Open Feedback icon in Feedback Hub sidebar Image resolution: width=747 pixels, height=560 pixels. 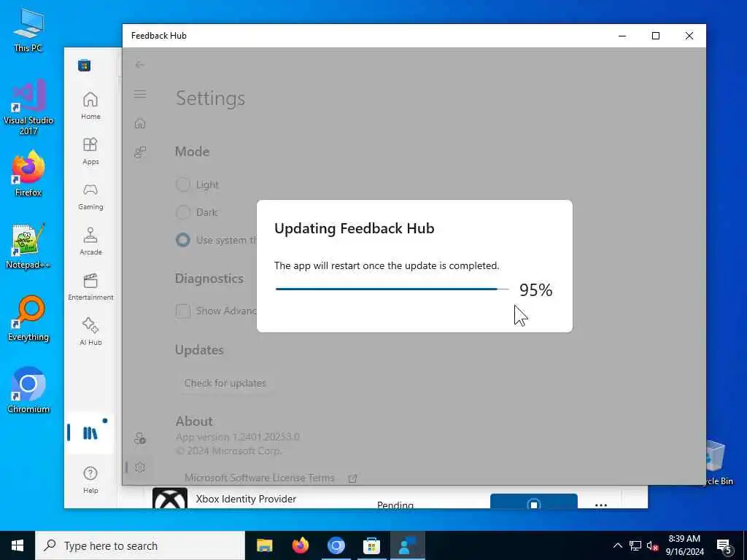140,152
